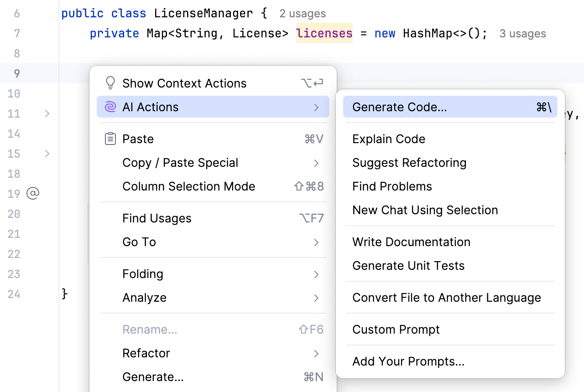Select the highlighted licenses variable
Image resolution: width=584 pixels, height=392 pixels.
coord(324,33)
